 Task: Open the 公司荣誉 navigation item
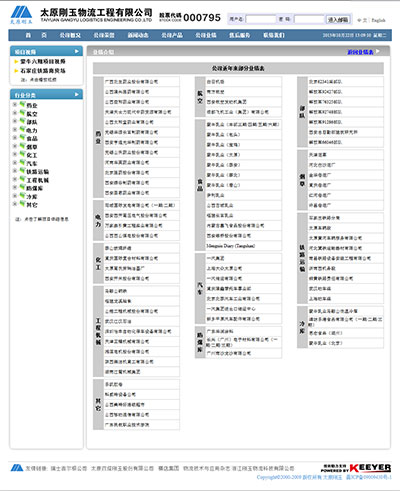104,35
